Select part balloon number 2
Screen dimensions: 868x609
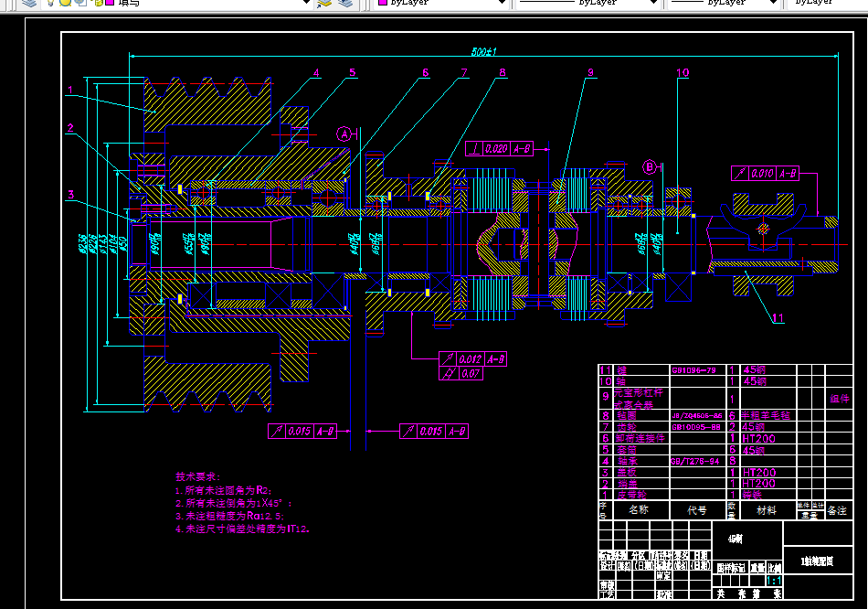coord(70,128)
